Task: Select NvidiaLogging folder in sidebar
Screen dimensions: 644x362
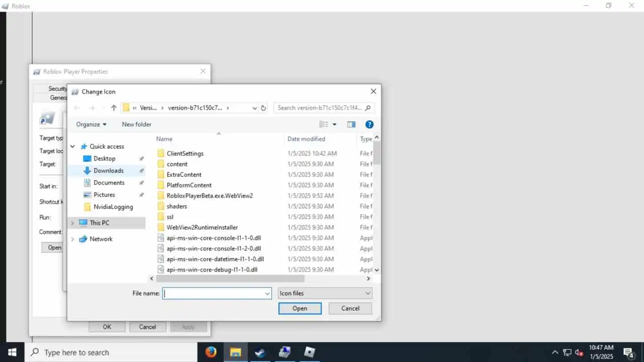Action: click(113, 207)
